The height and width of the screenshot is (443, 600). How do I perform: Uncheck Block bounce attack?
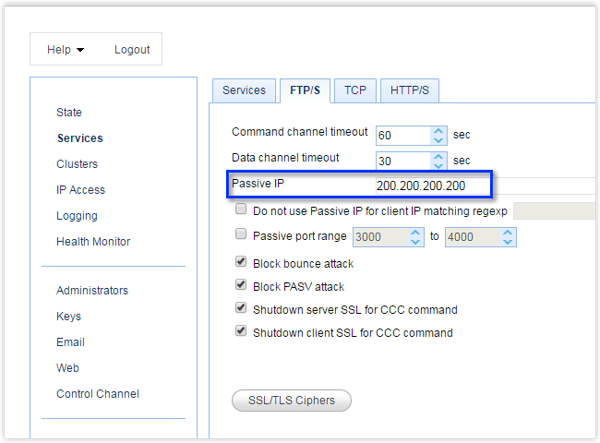pos(241,263)
